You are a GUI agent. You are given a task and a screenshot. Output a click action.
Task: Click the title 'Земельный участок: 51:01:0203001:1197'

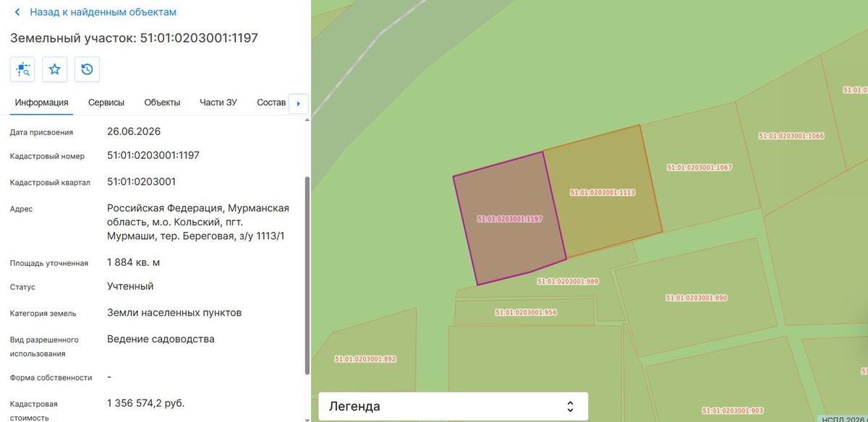click(x=135, y=38)
